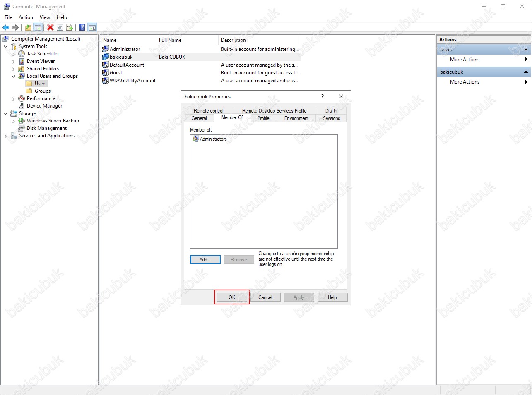Click the Device Manager icon in tree
The width and height of the screenshot is (532, 395).
click(x=22, y=106)
